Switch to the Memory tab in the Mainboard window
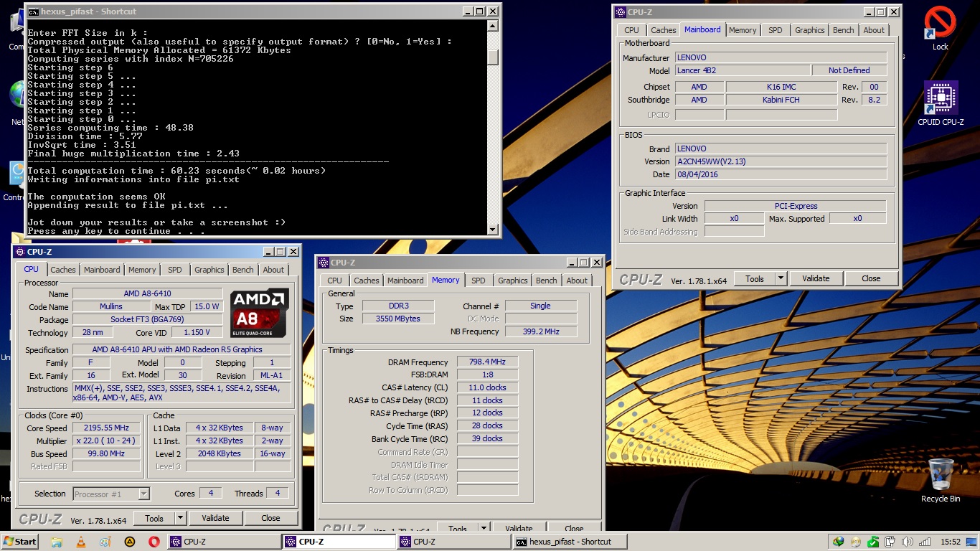 tap(742, 30)
